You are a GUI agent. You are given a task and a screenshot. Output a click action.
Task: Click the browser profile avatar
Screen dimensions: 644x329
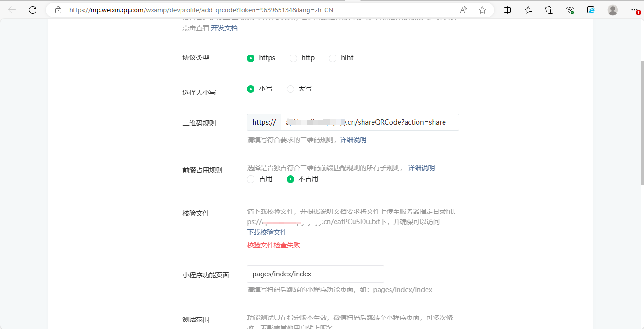[613, 10]
